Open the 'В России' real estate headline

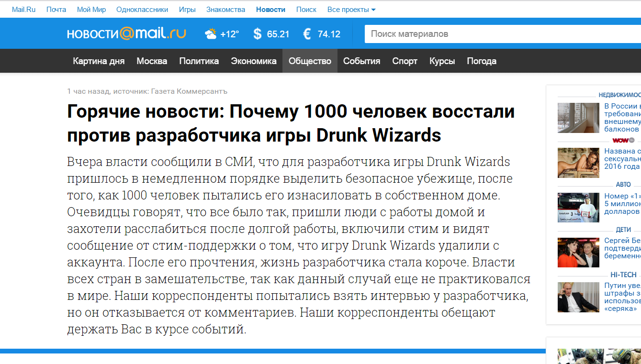[622, 118]
